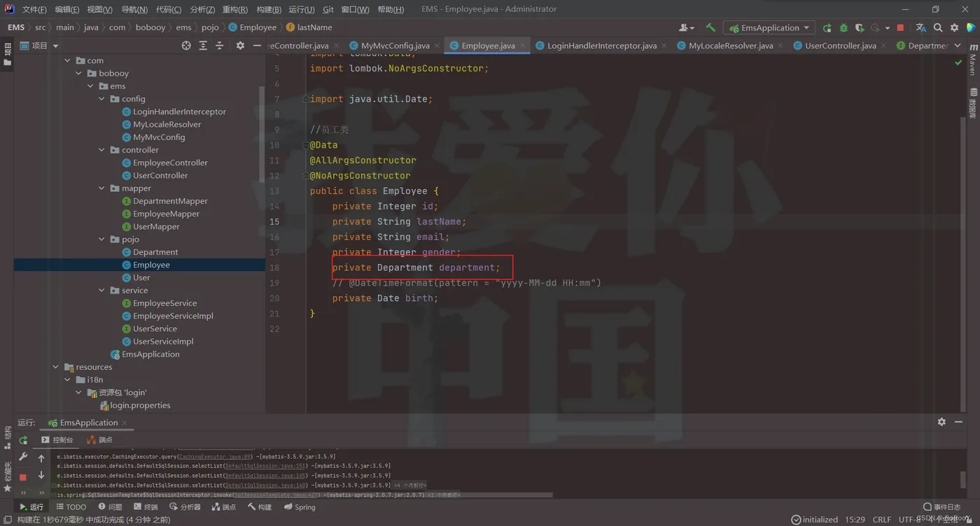This screenshot has width=980, height=526.
Task: Fold the import block at line 7
Action: (305, 99)
